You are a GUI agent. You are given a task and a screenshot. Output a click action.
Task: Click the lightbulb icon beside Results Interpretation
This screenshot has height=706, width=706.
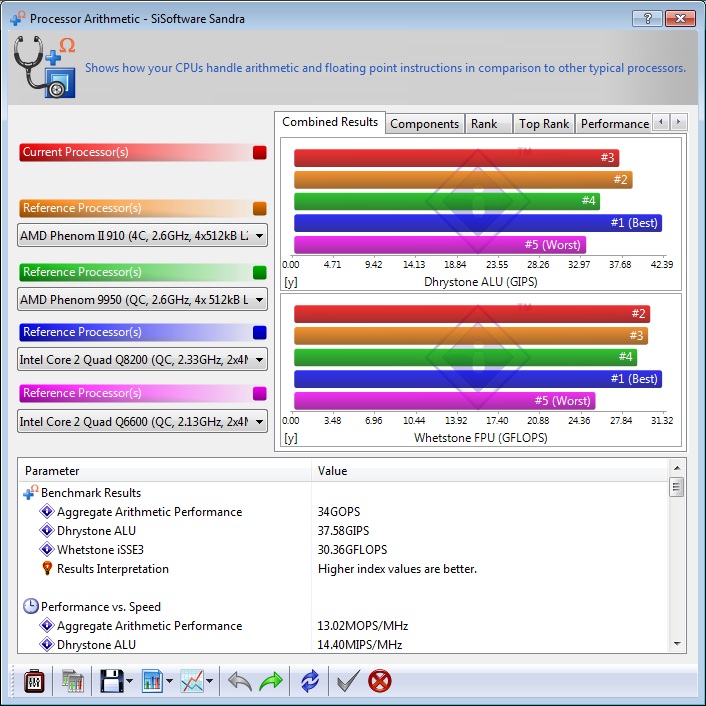coord(47,568)
